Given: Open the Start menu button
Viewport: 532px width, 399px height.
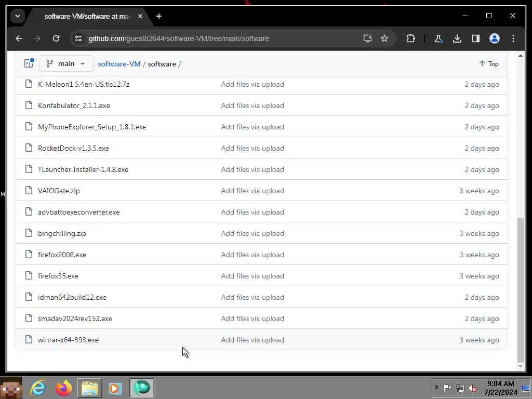Looking at the screenshot, I should 11,388.
